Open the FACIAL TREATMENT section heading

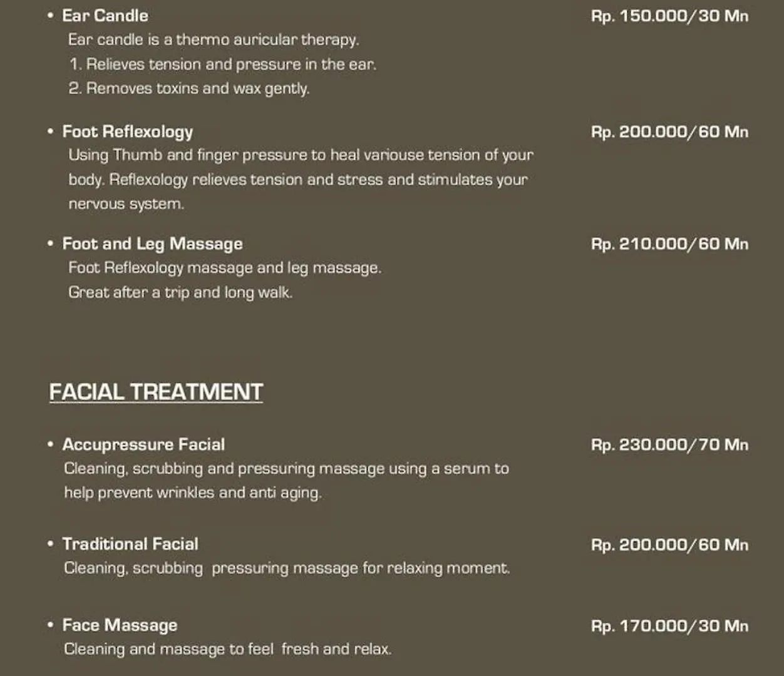(156, 392)
